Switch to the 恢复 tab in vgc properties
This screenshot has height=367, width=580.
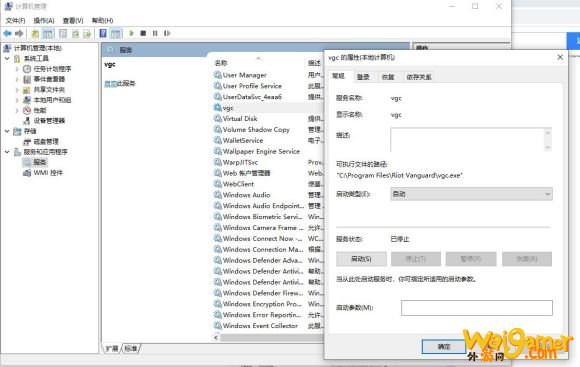click(388, 77)
